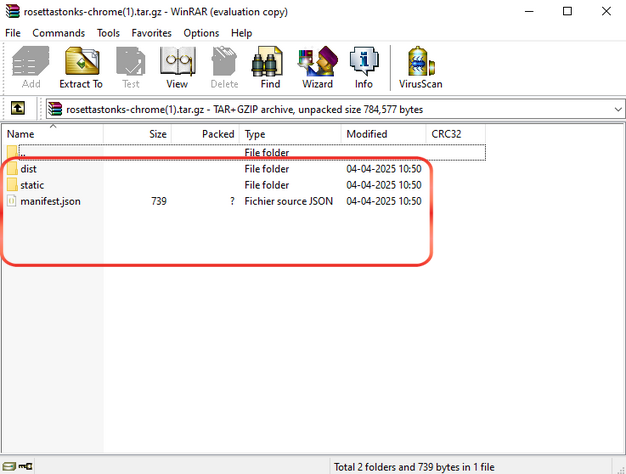Click the static row modified date
626x474 pixels.
(384, 185)
